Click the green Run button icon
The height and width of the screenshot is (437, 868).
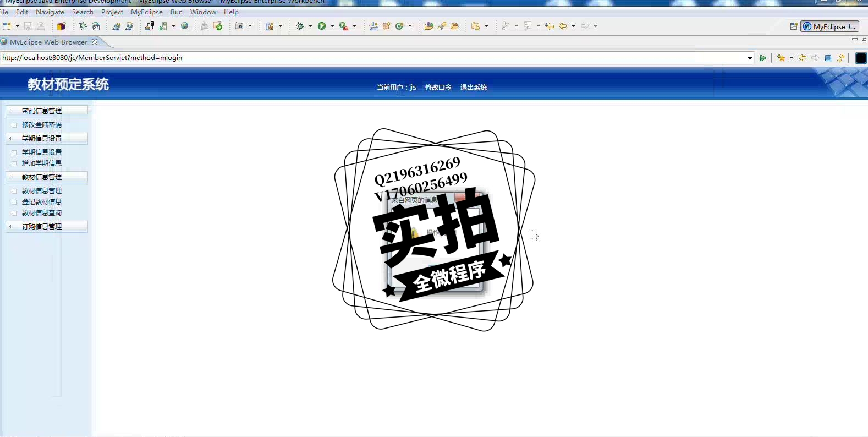(322, 26)
